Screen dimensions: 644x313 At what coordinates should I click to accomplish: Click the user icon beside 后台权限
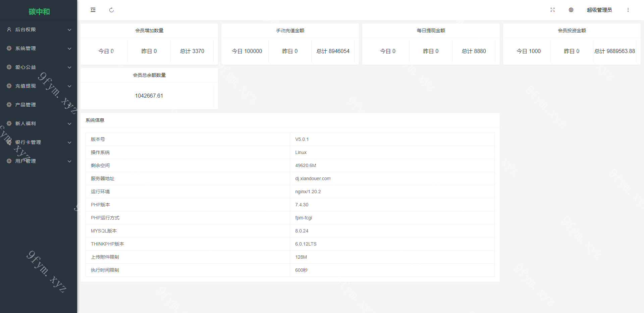pos(9,30)
